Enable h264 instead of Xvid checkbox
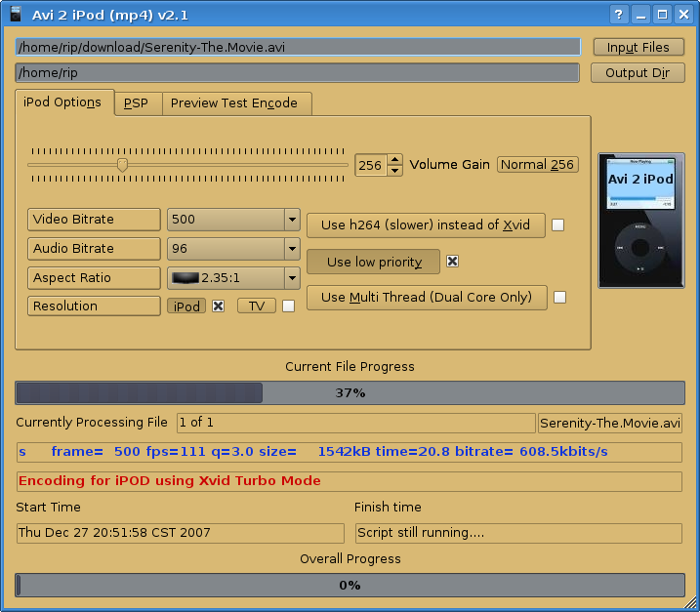700x612 pixels. [558, 224]
